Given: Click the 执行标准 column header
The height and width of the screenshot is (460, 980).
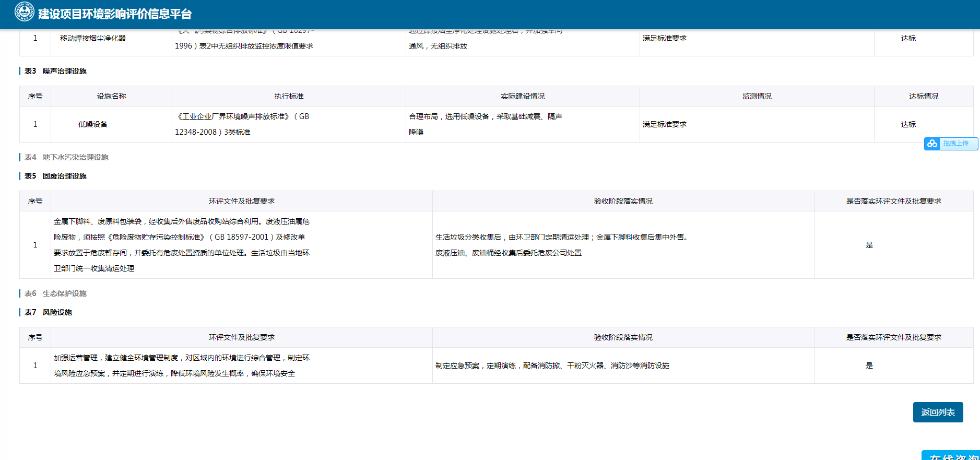Looking at the screenshot, I should [x=289, y=96].
